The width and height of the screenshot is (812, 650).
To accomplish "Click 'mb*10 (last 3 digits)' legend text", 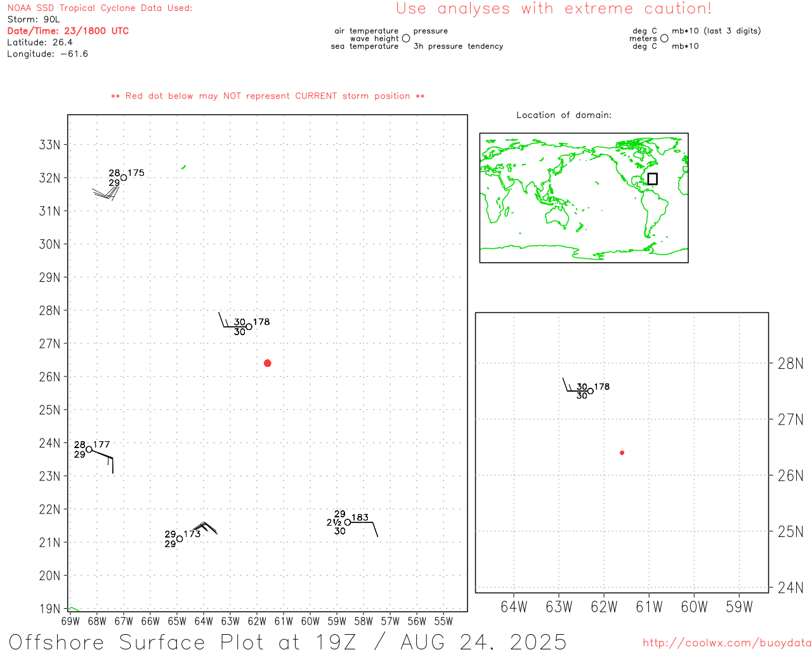I will [x=716, y=31].
